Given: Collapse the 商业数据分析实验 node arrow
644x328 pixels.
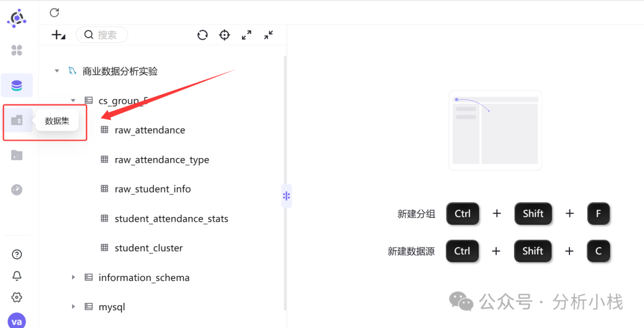Looking at the screenshot, I should (x=57, y=71).
